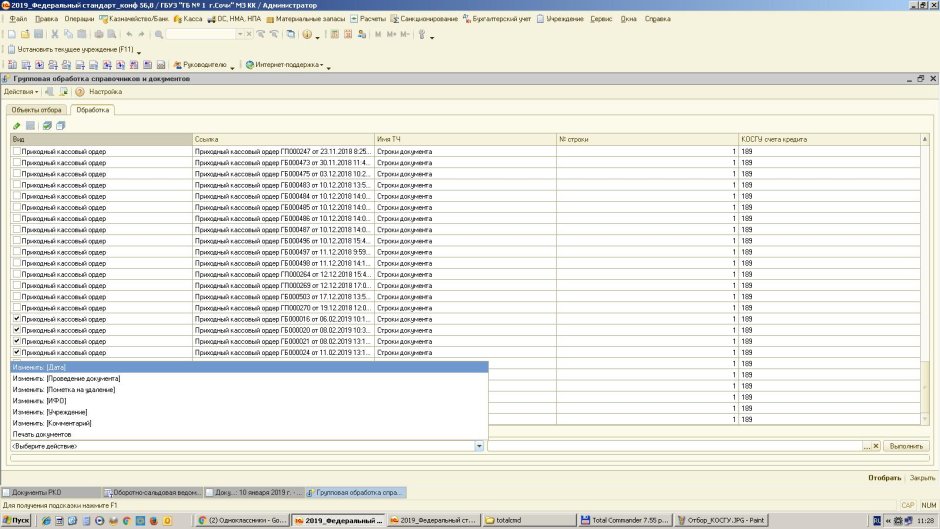This screenshot has width=940, height=529.
Task: Click the magnifier search icon in toolbar
Action: (159, 34)
